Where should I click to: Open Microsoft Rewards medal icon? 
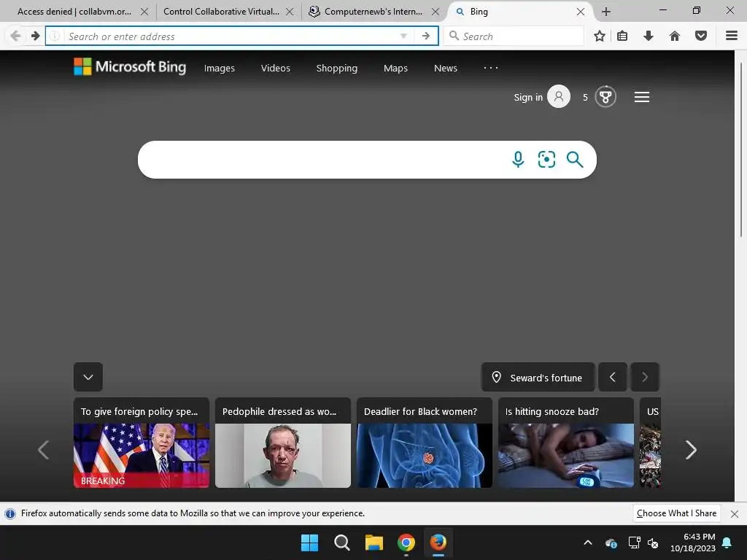click(x=605, y=97)
